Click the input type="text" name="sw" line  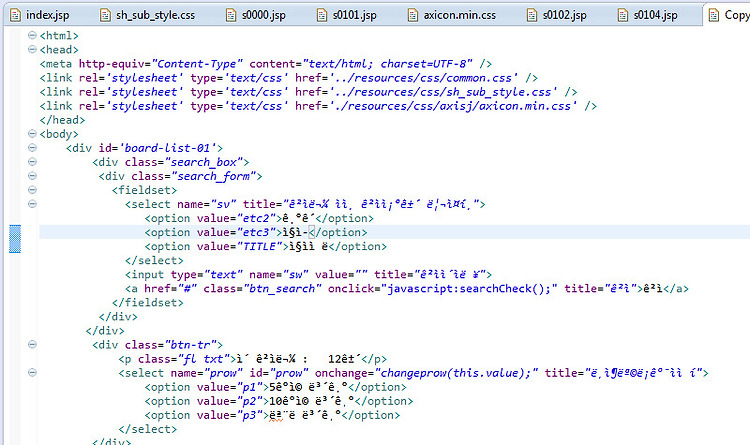tap(308, 275)
